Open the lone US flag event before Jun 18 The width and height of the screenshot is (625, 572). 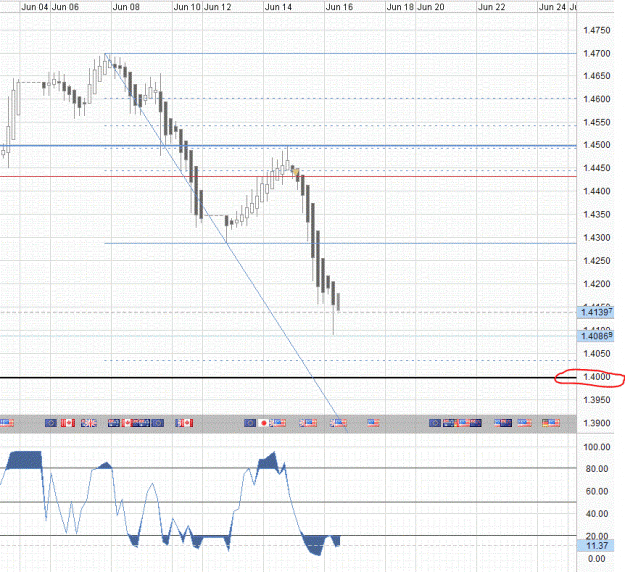(373, 423)
